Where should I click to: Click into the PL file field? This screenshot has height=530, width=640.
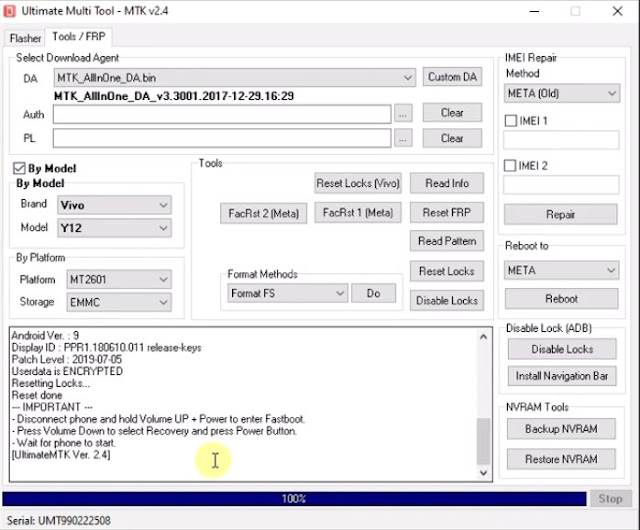(222, 138)
